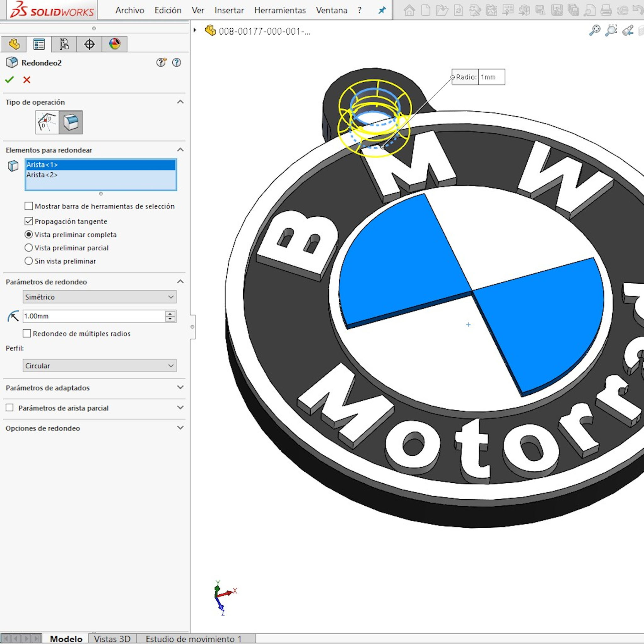Screen dimensions: 644x644
Task: Confirm the Redondeo2 fillet with green checkmark
Action: coord(10,80)
